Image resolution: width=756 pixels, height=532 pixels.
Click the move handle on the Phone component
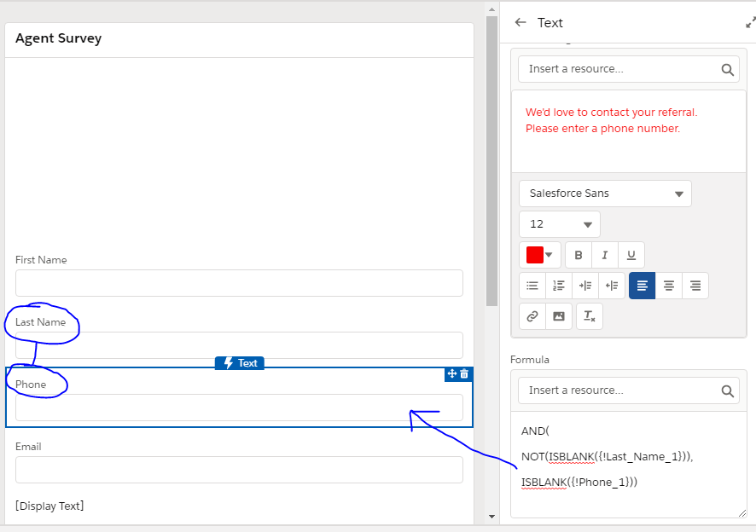coord(452,373)
